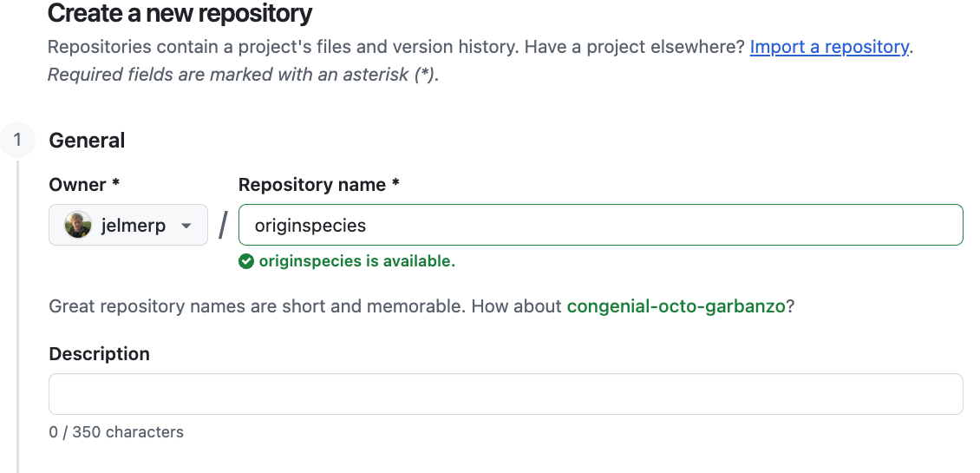Click the Description field label
This screenshot has width=980, height=473.
(x=99, y=353)
